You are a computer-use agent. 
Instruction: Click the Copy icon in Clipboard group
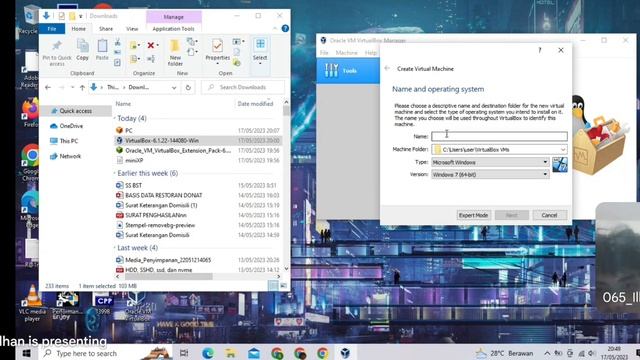pyautogui.click(x=82, y=46)
